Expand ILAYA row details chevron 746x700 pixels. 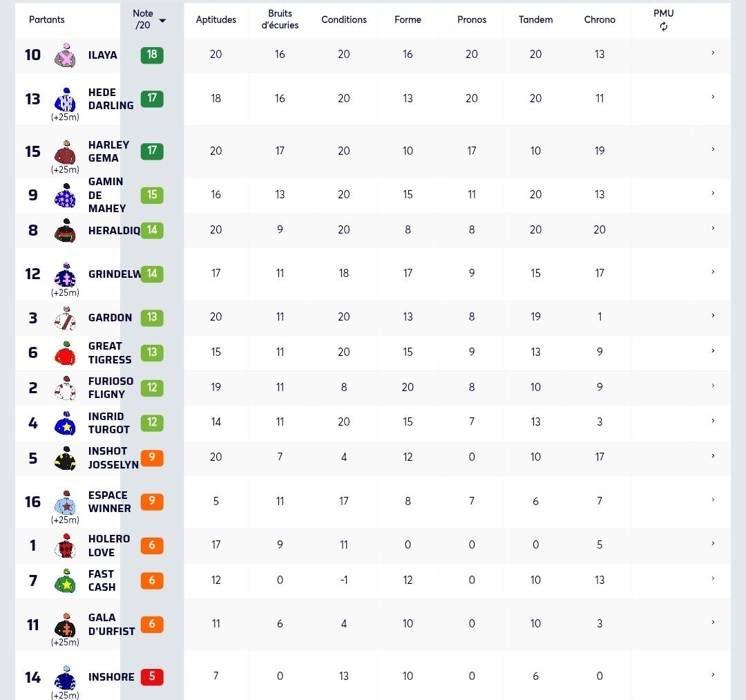(713, 53)
